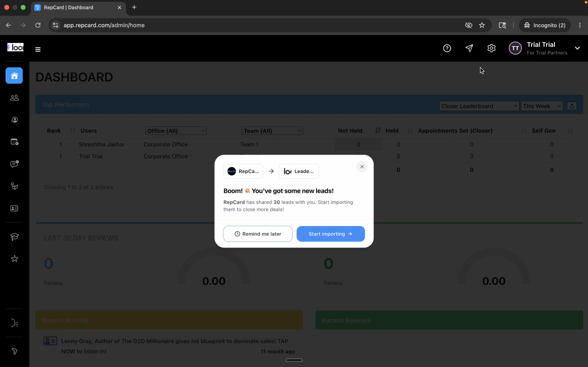588x367 pixels.
Task: Click the export leaderboard upload icon
Action: 572,106
